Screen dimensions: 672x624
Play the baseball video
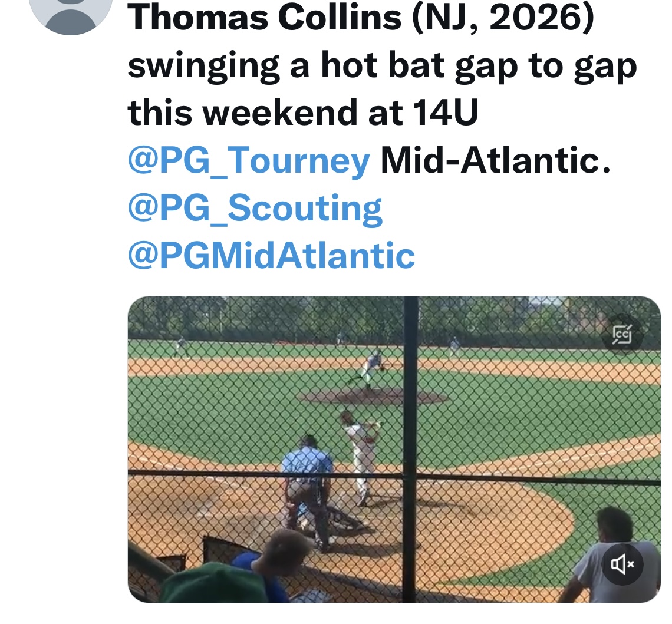[394, 449]
